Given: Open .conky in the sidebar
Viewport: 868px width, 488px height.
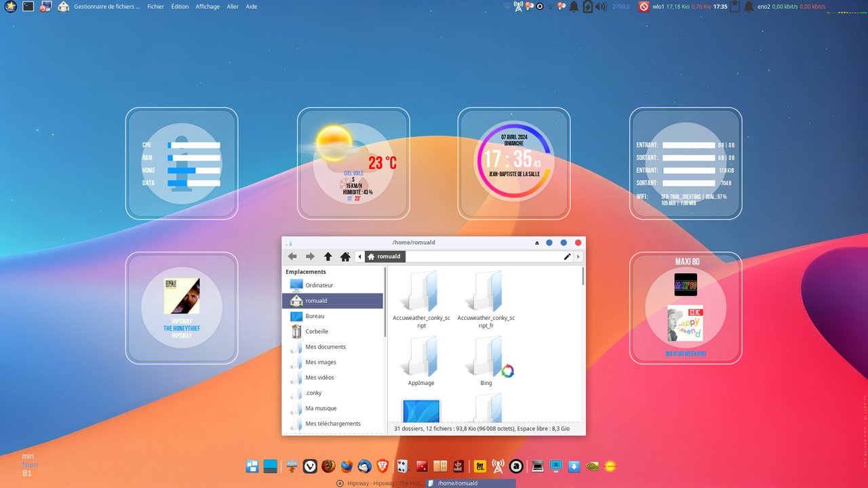Looking at the screenshot, I should (x=333, y=393).
